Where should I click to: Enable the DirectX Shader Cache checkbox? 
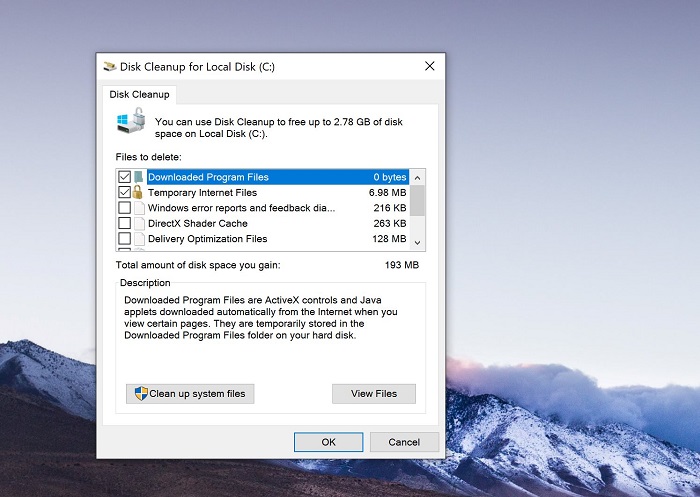[x=124, y=223]
